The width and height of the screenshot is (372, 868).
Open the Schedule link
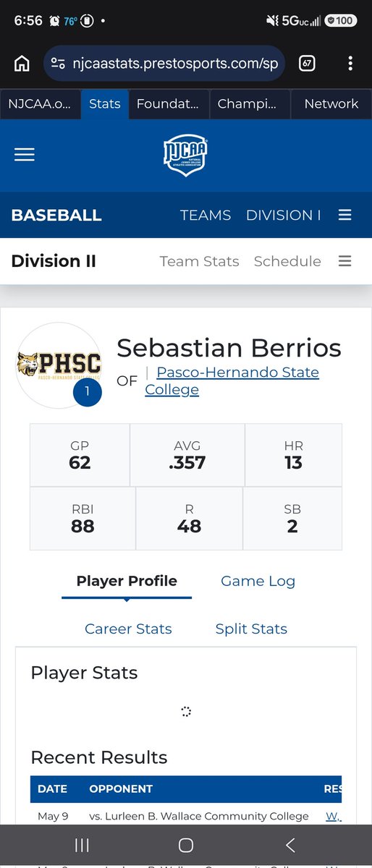click(x=287, y=261)
